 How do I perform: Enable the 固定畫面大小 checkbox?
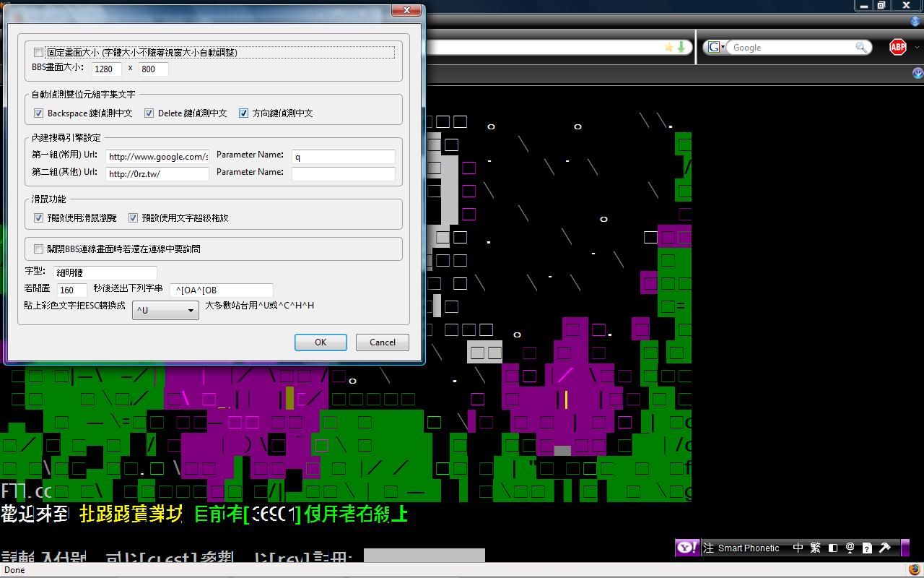pyautogui.click(x=39, y=52)
